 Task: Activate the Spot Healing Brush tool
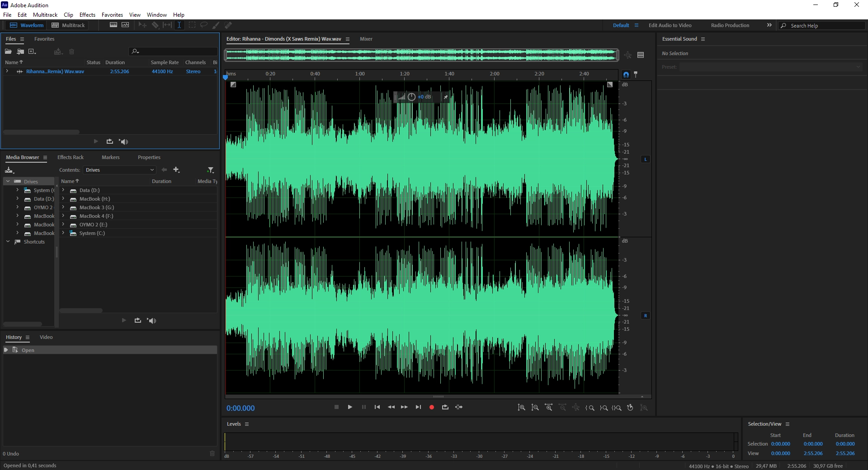click(228, 25)
